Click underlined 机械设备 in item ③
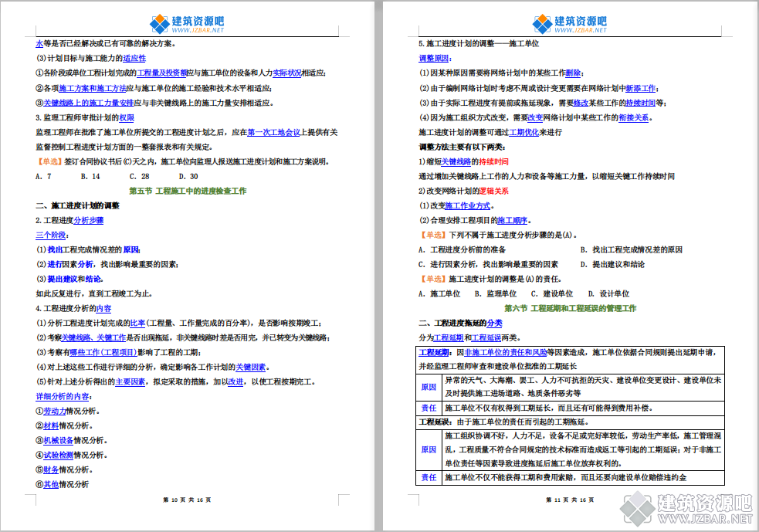 59,441
